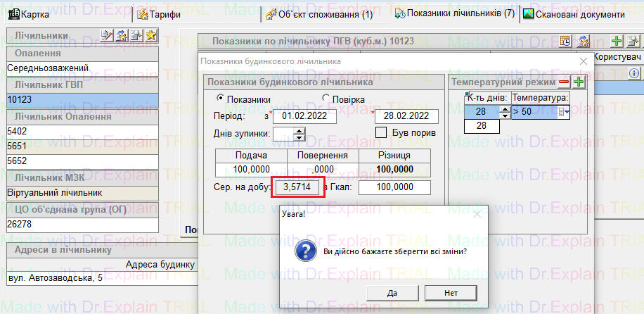Click the Днів зупинки spinner arrows
Screen dimensions: 644x314
click(300, 134)
